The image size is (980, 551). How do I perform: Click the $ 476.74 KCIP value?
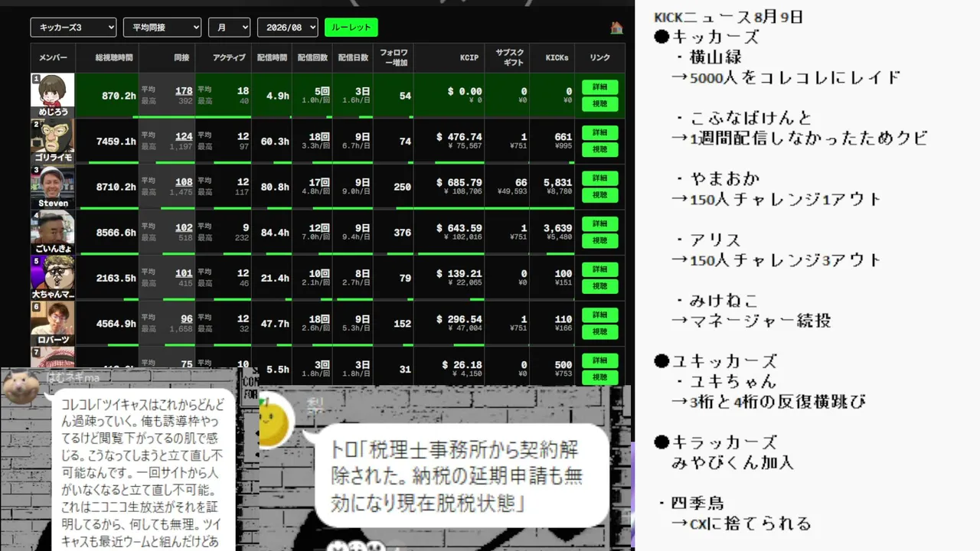[x=459, y=137]
